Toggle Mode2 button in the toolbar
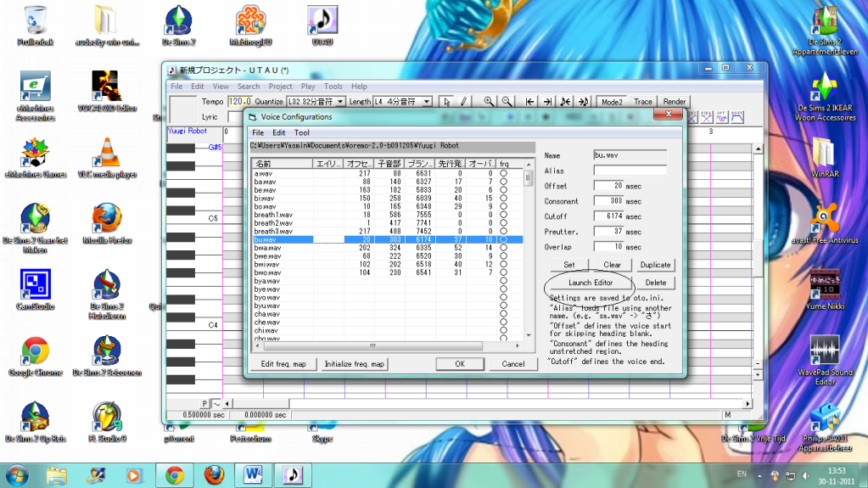 [x=611, y=102]
